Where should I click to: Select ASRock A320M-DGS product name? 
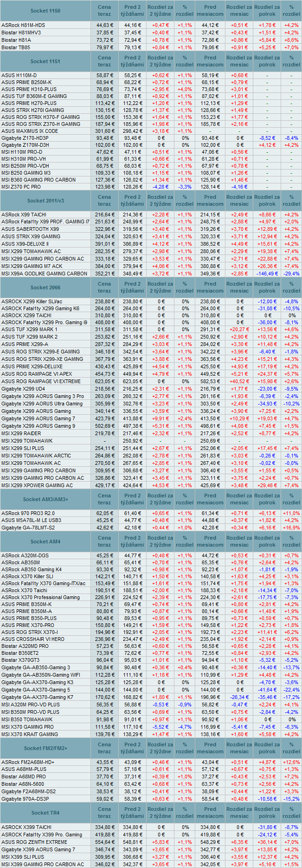pos(25,555)
